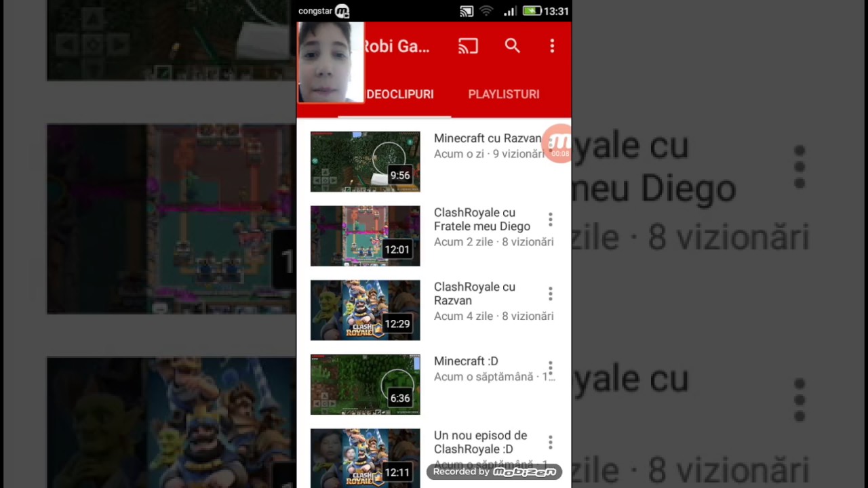
Task: Open title 'Minecraft cu Razvan'
Action: pyautogui.click(x=488, y=138)
